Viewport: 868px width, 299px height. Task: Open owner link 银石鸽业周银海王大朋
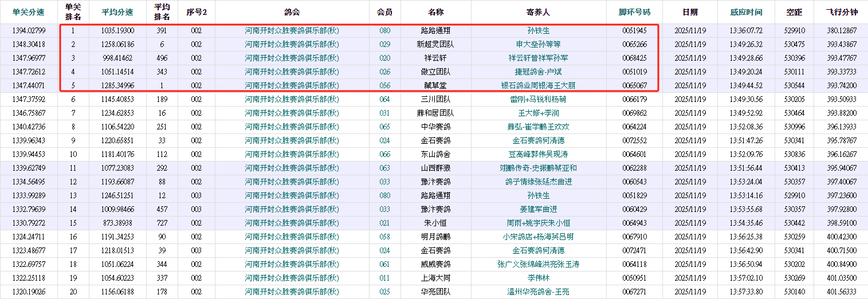(538, 85)
